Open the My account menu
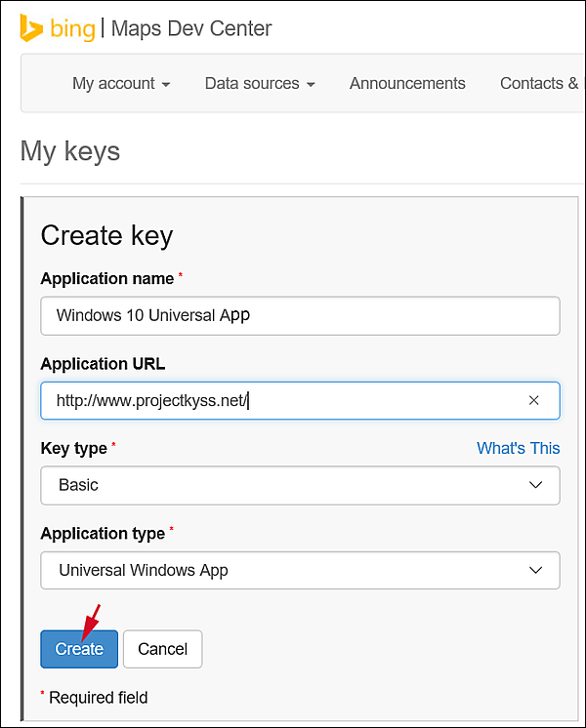The height and width of the screenshot is (728, 586). tap(121, 84)
